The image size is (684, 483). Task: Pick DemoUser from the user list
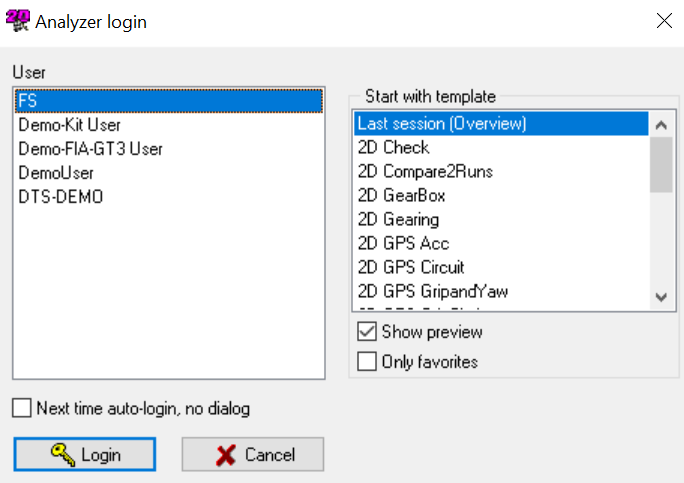point(56,173)
